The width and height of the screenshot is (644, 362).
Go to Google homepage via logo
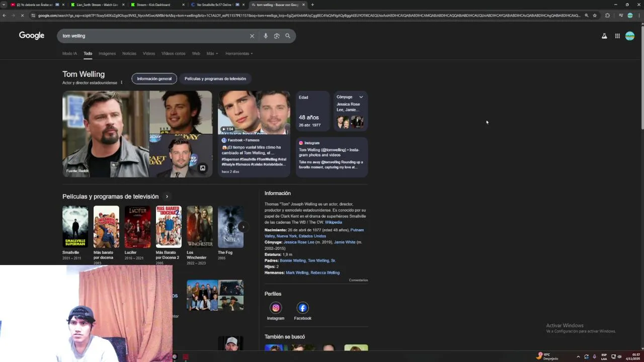coord(32,35)
